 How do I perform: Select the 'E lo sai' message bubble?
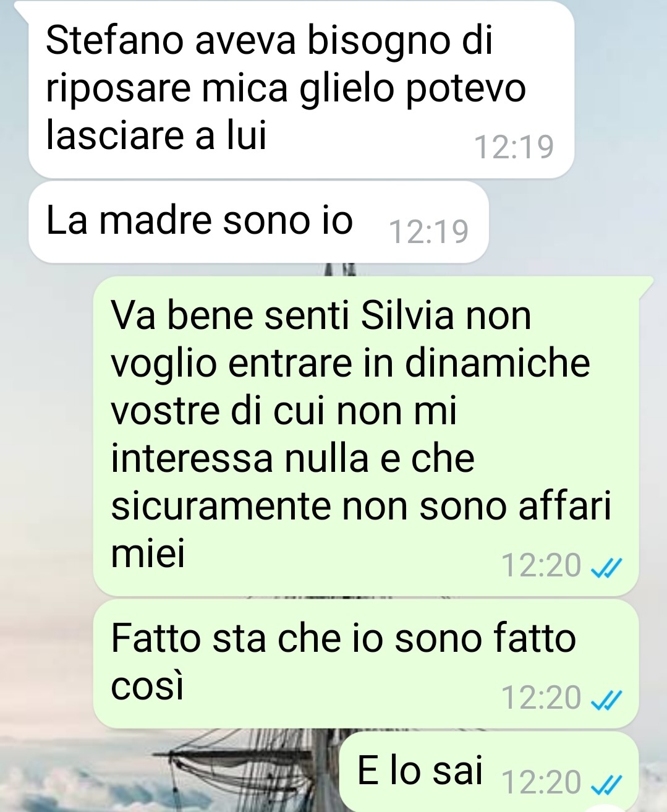[489, 772]
